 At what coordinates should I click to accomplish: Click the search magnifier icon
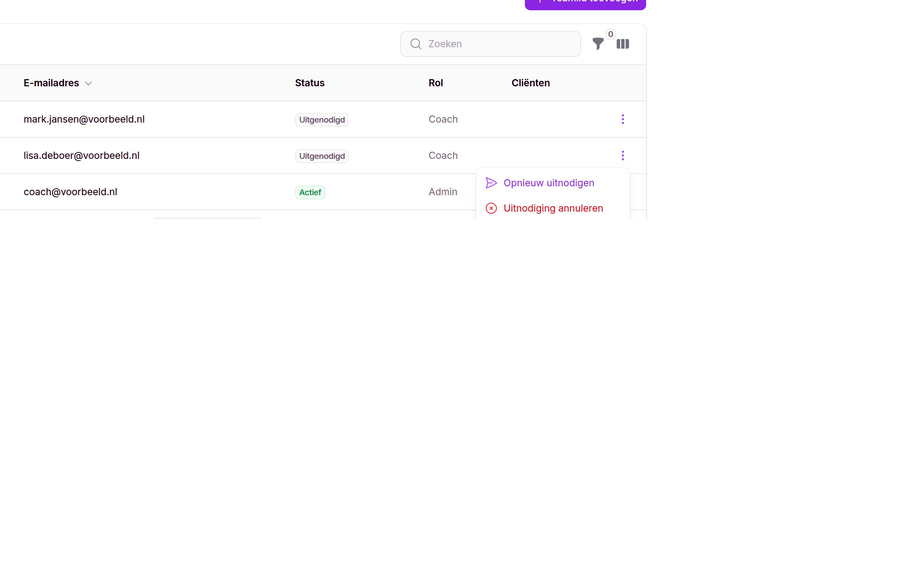coord(416,44)
